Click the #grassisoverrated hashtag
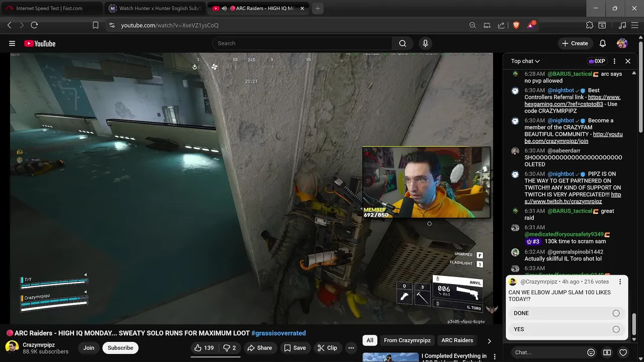This screenshot has height=362, width=644. (278, 333)
